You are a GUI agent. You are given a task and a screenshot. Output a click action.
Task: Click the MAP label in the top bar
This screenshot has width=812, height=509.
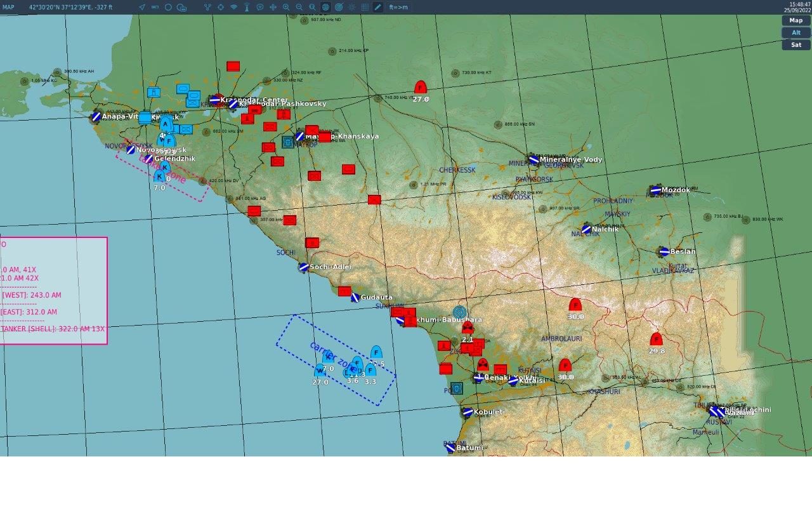click(8, 7)
